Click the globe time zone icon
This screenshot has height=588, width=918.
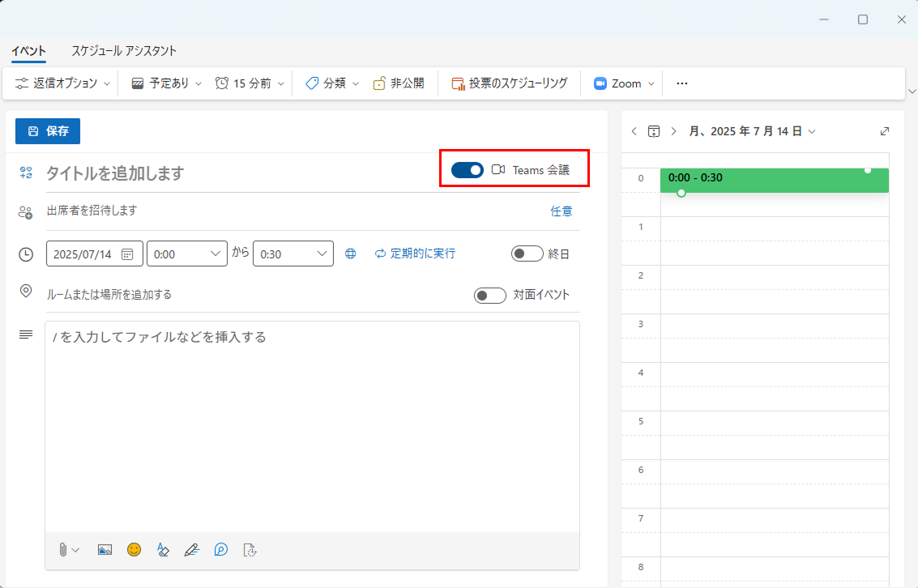pyautogui.click(x=351, y=254)
